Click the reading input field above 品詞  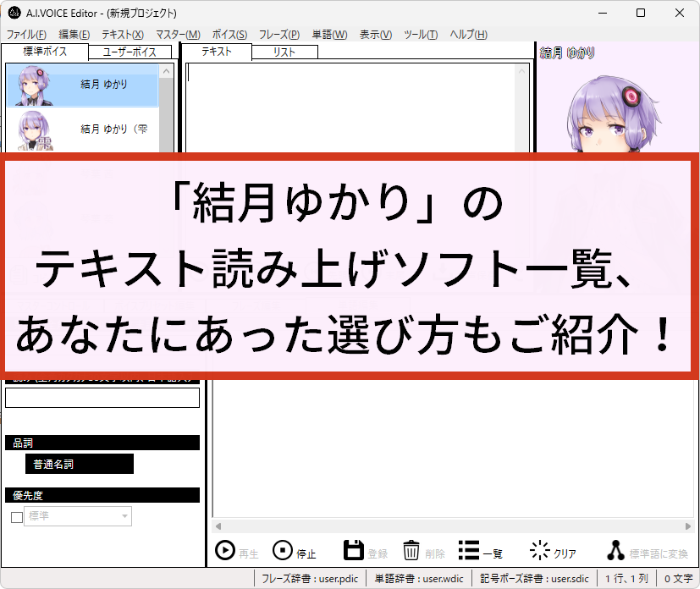tap(102, 398)
